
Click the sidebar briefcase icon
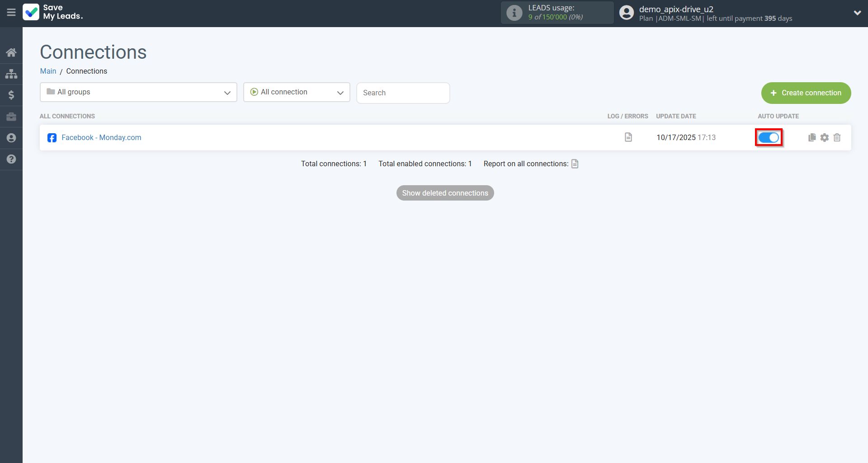pyautogui.click(x=11, y=117)
